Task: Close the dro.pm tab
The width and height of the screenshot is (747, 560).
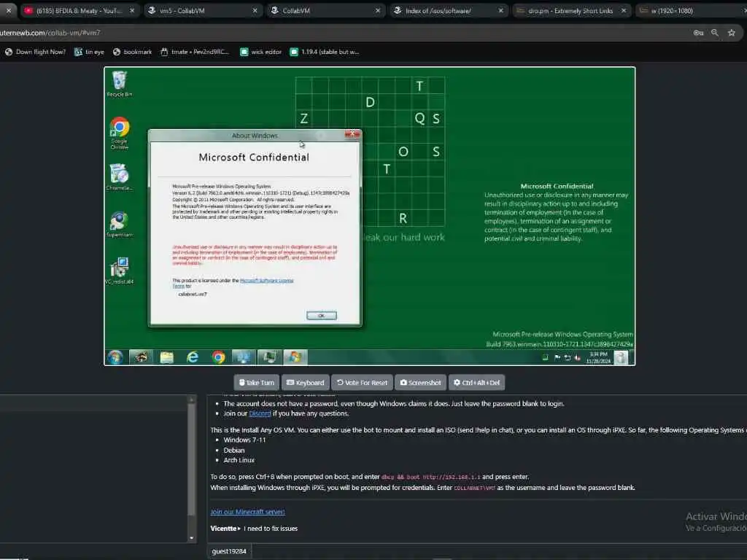Action: click(x=624, y=10)
